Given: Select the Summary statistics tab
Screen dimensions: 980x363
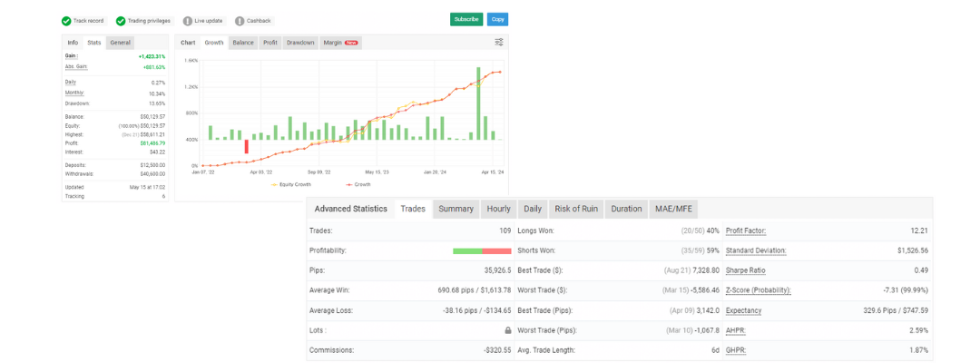Looking at the screenshot, I should [456, 209].
